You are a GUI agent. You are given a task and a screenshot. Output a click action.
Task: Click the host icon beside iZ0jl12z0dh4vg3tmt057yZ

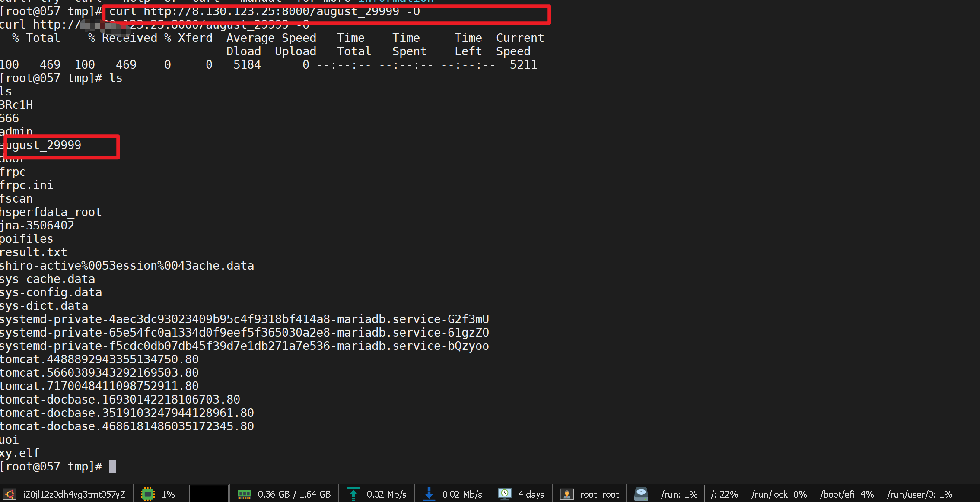pos(10,494)
